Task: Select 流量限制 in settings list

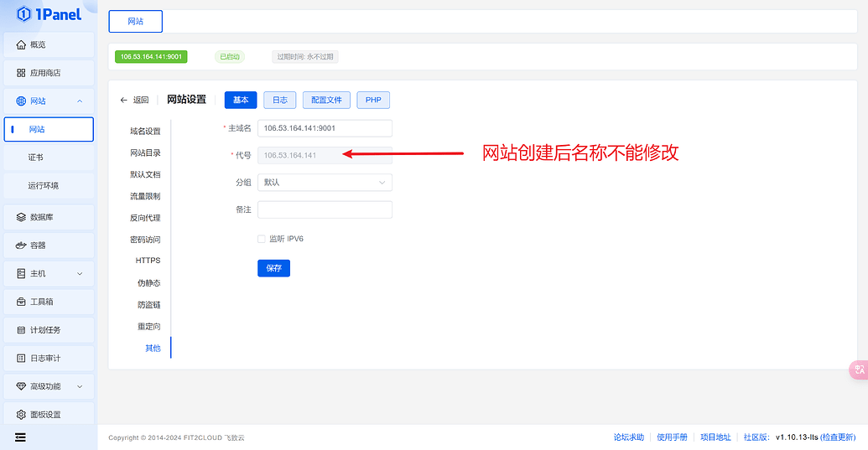Action: click(x=145, y=196)
